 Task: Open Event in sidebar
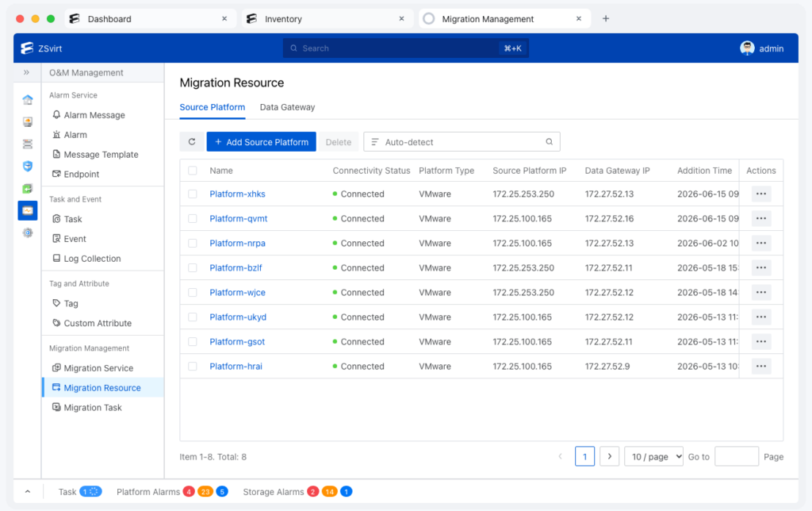coord(70,239)
